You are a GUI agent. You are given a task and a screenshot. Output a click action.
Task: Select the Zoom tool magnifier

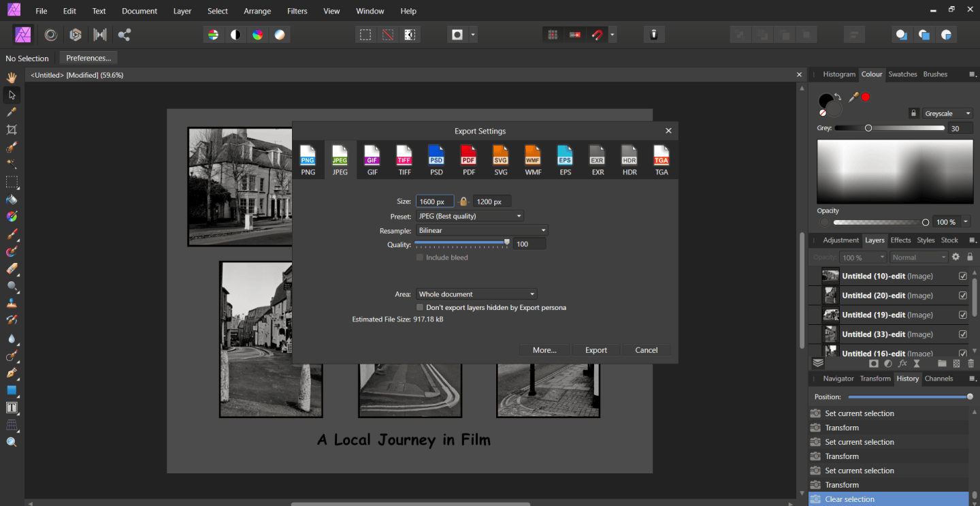[x=12, y=442]
